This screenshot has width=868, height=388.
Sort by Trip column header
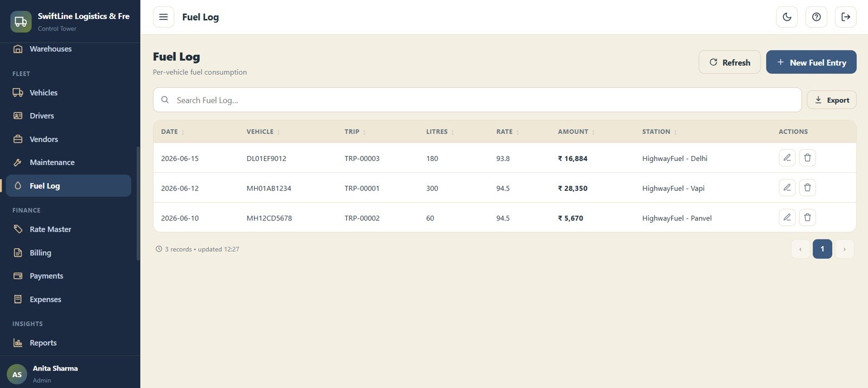[x=355, y=132]
